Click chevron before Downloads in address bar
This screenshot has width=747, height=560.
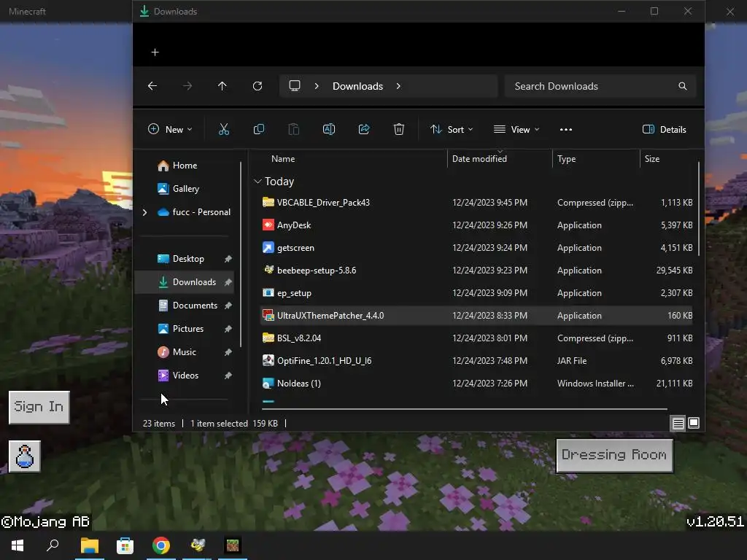tap(317, 86)
